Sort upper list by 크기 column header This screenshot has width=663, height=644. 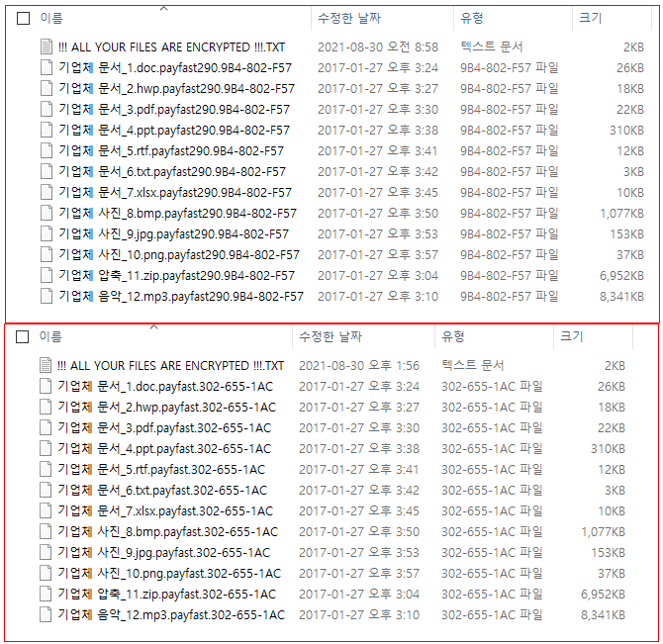click(x=591, y=18)
